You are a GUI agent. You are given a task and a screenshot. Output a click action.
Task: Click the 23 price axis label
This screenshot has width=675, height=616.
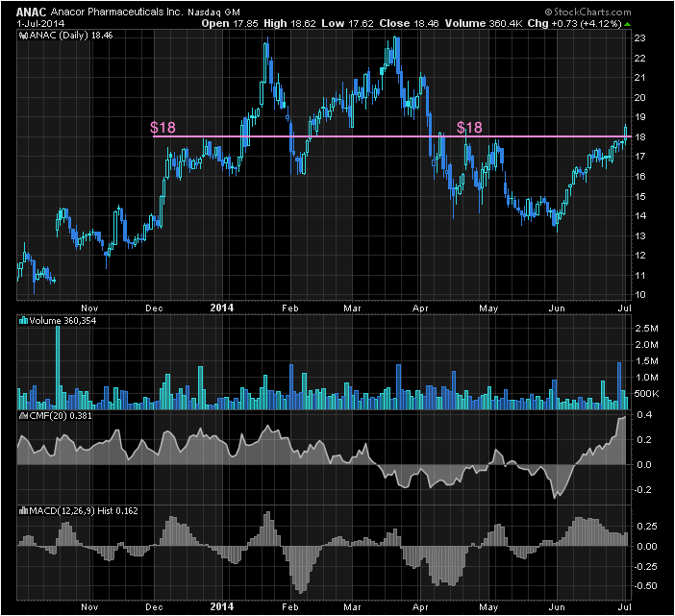pos(640,38)
